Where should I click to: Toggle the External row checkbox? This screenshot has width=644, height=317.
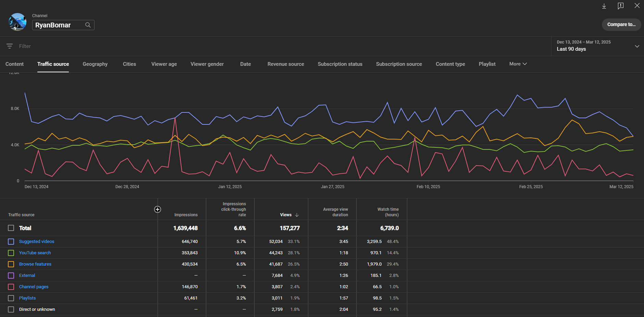tap(11, 276)
